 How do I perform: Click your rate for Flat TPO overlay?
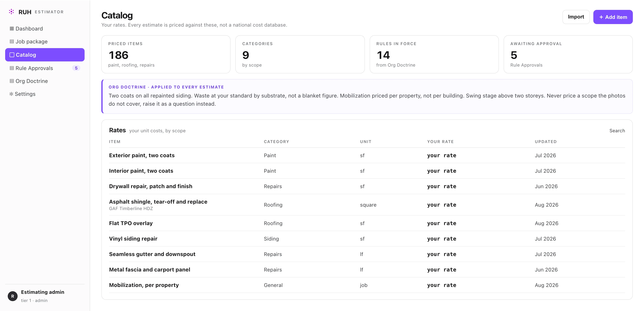(442, 223)
